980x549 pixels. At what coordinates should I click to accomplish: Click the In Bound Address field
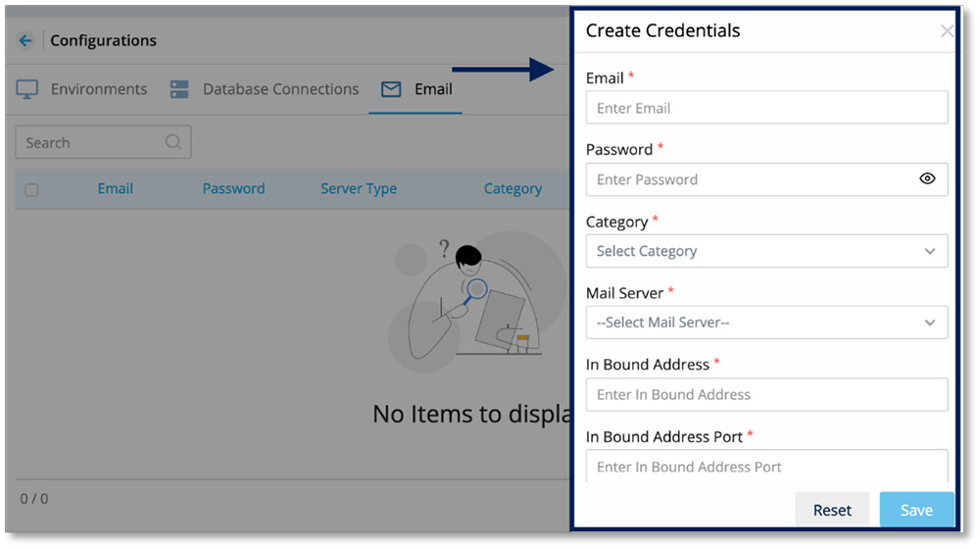tap(767, 394)
